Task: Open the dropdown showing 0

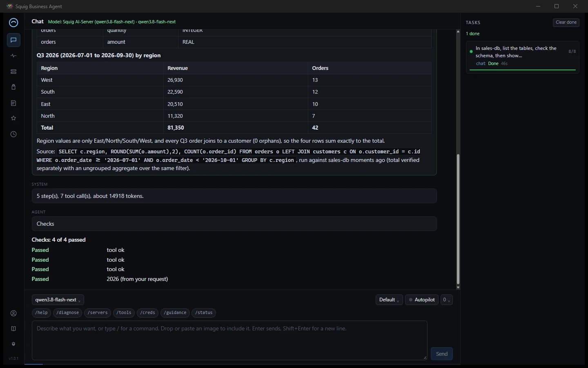Action: pyautogui.click(x=447, y=300)
